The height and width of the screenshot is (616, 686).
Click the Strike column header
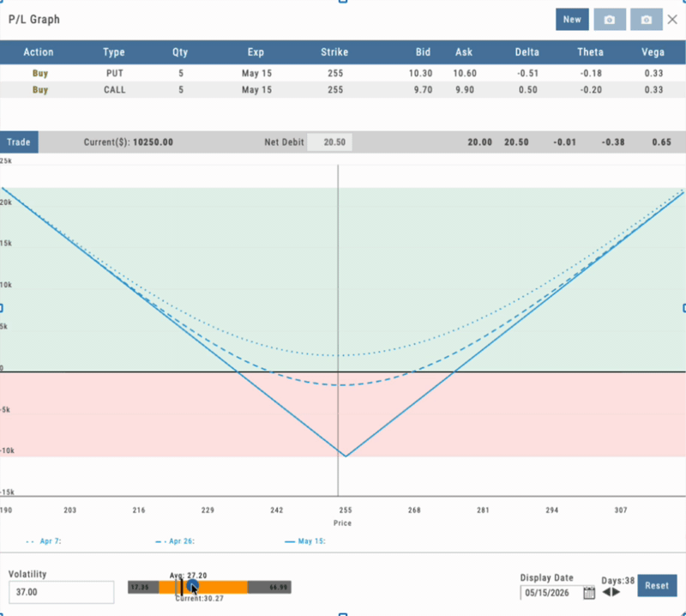click(334, 51)
